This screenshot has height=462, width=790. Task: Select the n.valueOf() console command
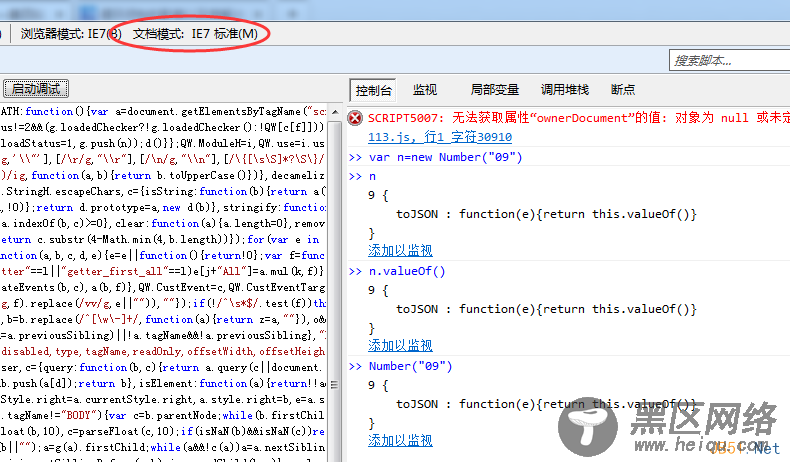(x=407, y=272)
